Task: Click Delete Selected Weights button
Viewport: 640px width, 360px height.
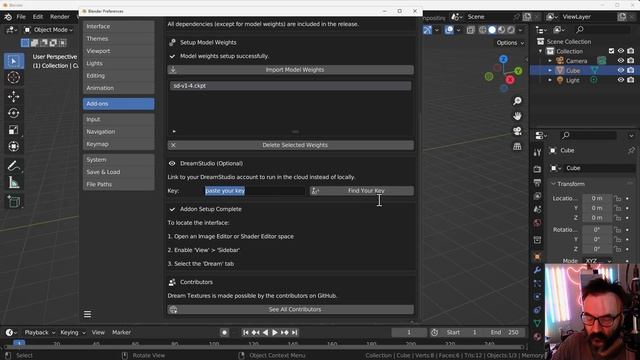Action: 291,145
